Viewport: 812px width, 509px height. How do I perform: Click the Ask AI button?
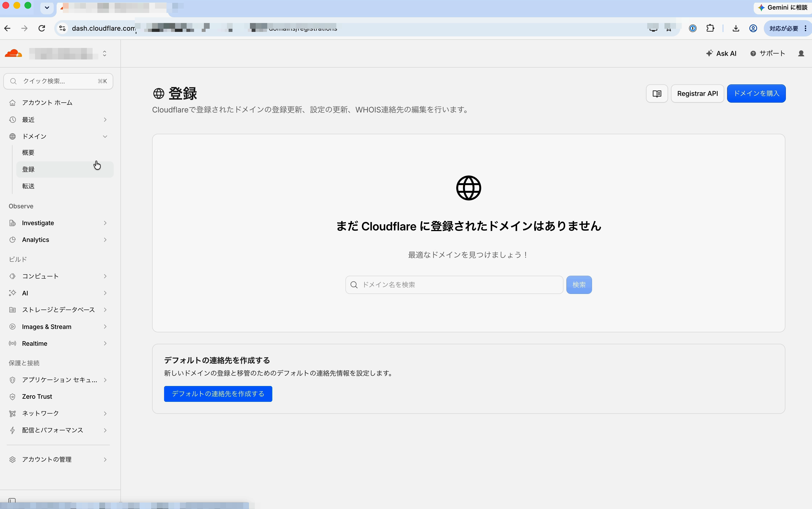coord(721,53)
